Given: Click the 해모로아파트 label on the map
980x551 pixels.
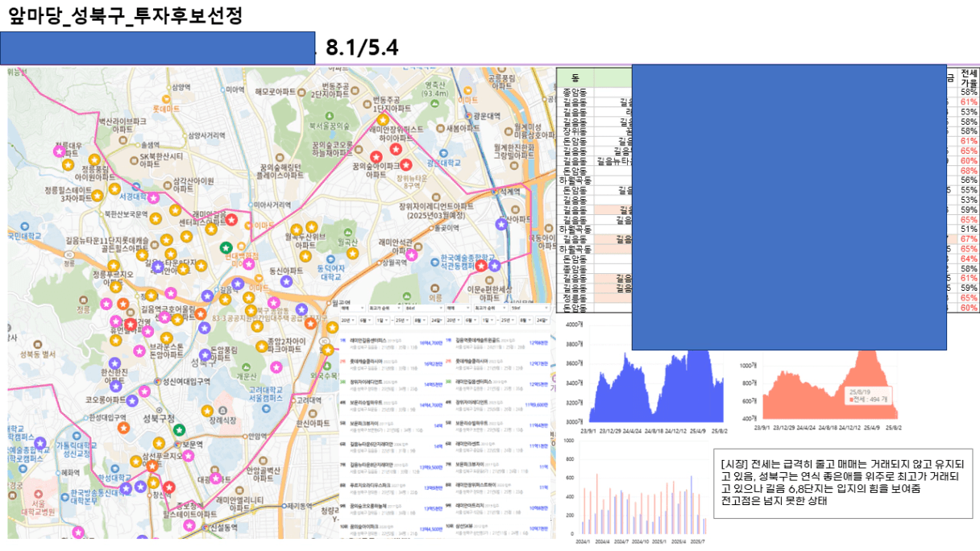Looking at the screenshot, I should click(x=275, y=93).
